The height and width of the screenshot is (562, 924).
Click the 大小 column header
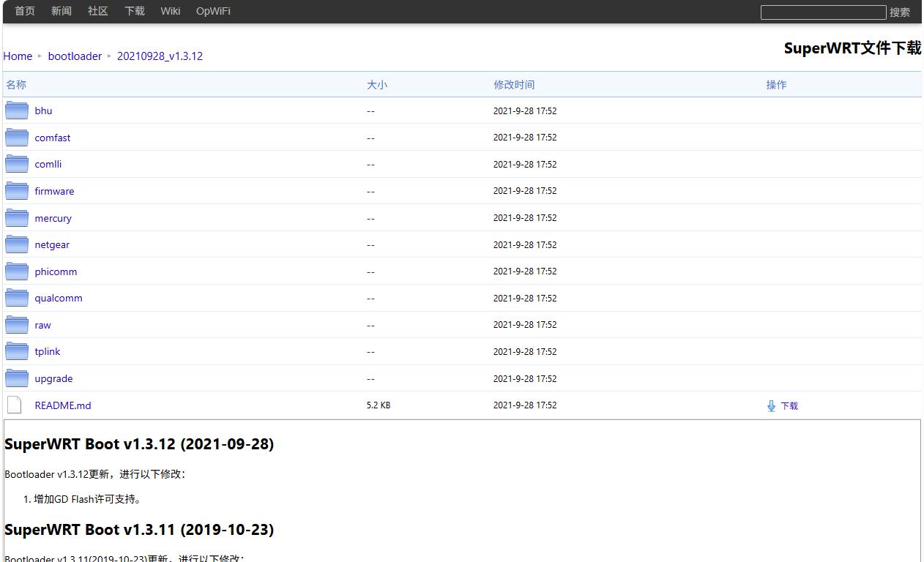(377, 85)
